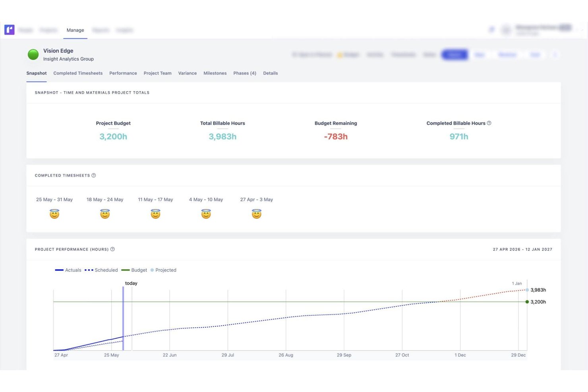
Task: Click the '25 May' x-axis label
Action: click(x=112, y=355)
